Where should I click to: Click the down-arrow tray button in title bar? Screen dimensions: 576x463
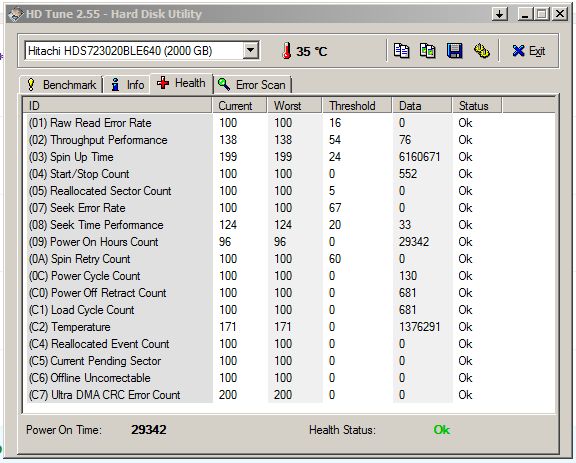point(499,14)
